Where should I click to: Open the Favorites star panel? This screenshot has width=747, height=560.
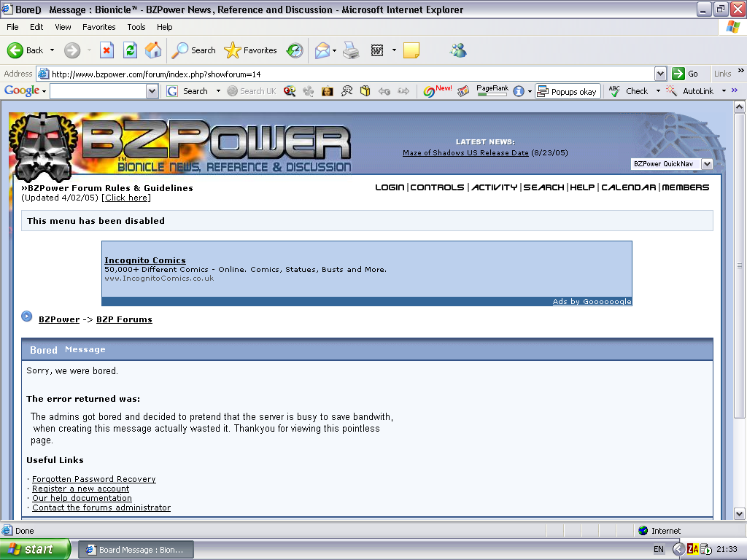[250, 50]
